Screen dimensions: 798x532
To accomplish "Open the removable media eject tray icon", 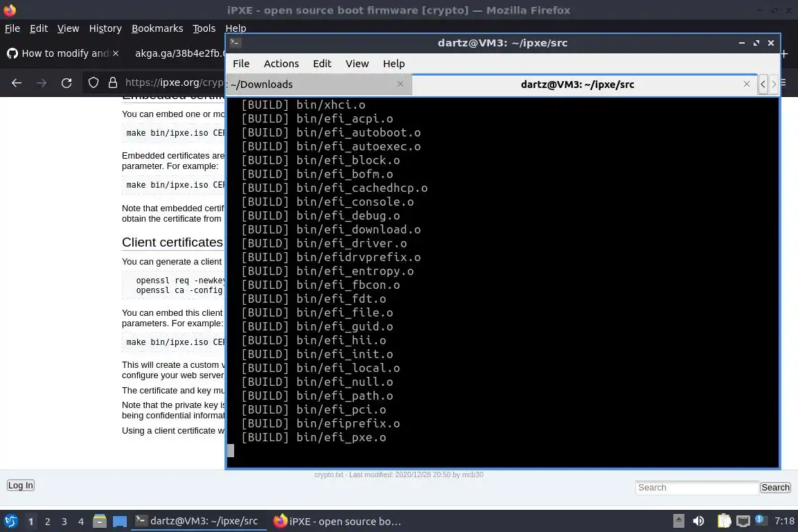I will click(678, 521).
